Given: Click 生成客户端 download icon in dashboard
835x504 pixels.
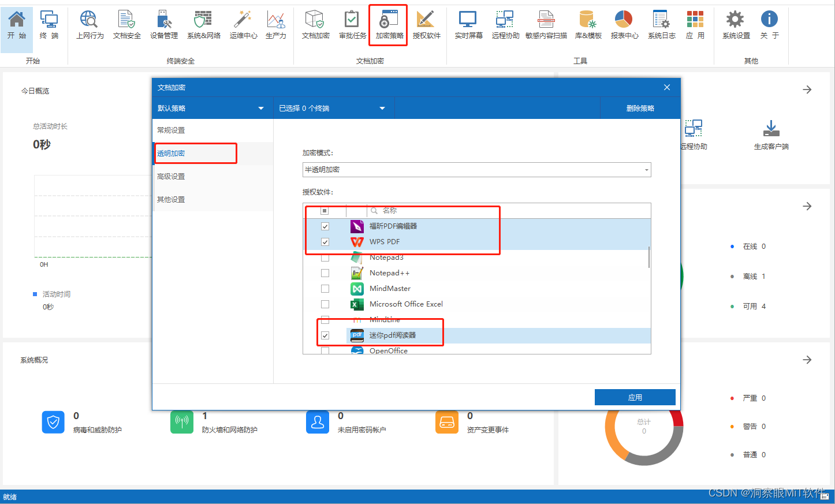Looking at the screenshot, I should click(771, 135).
